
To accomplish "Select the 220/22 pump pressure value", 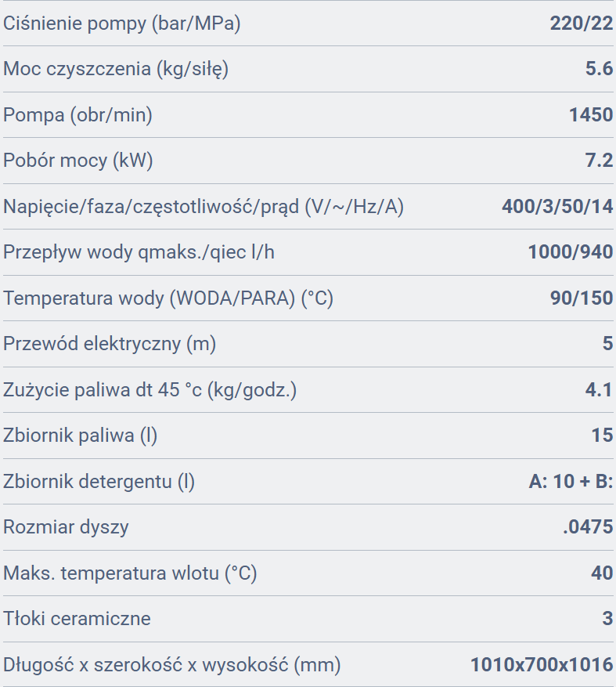I will (581, 24).
